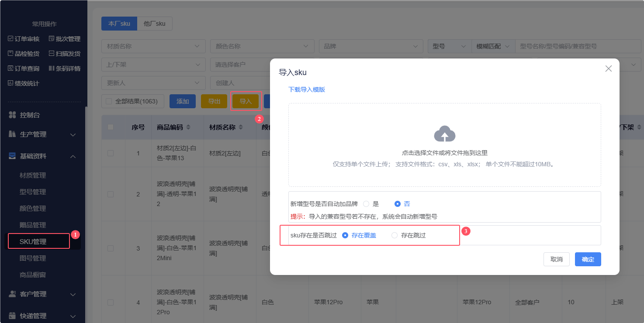
Task: Close the 导入sku dialog with X icon
Action: [608, 69]
